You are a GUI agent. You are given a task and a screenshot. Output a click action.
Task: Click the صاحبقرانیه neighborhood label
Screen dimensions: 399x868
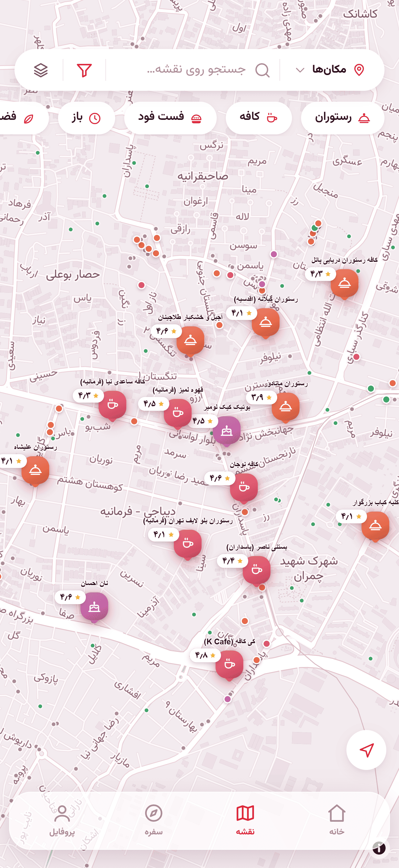pyautogui.click(x=203, y=176)
